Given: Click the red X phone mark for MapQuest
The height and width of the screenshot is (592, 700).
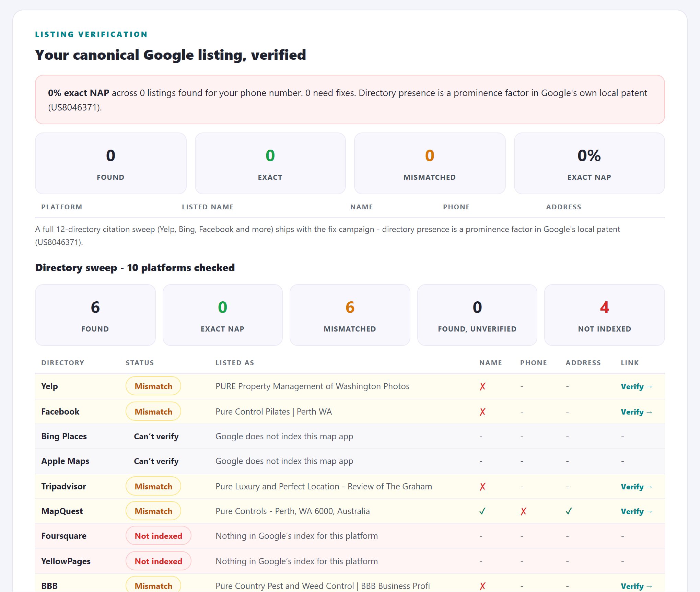Looking at the screenshot, I should click(523, 511).
